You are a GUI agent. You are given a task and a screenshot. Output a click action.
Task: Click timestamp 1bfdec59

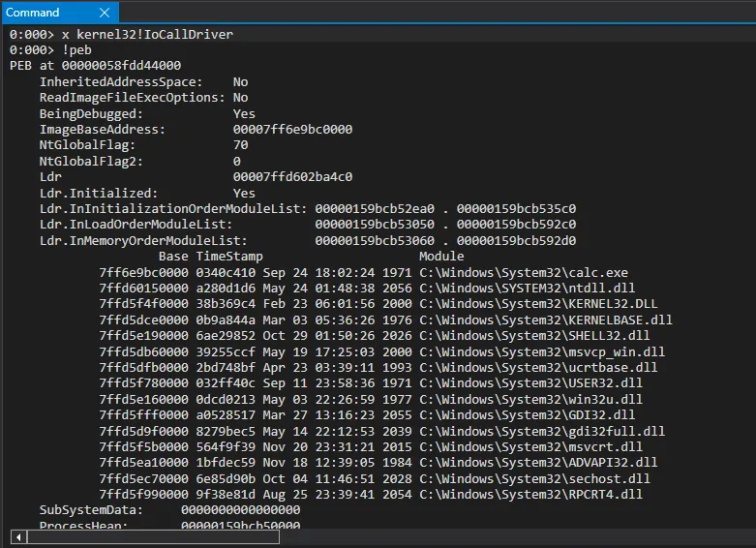point(226,462)
